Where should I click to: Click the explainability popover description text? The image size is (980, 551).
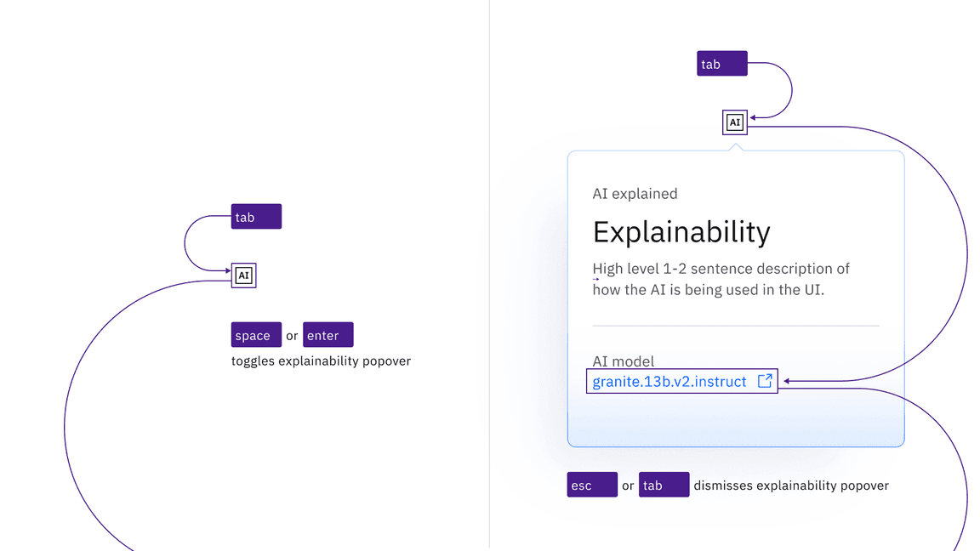pos(721,278)
